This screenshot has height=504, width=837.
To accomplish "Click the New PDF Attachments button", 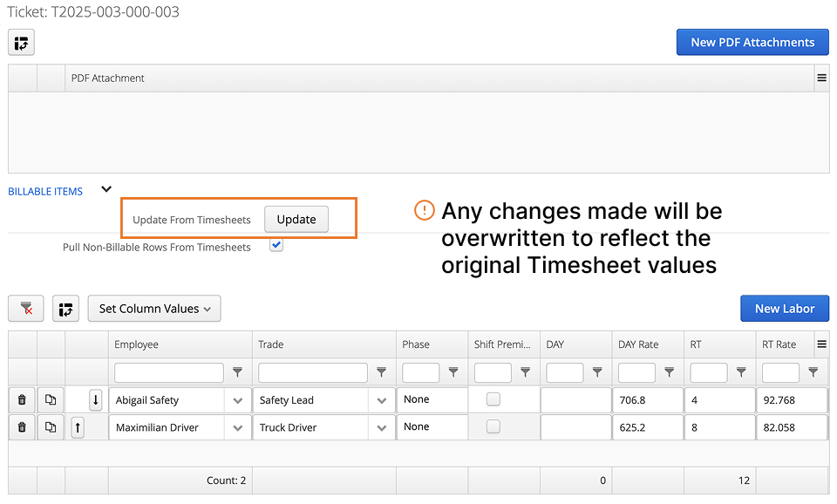I will click(x=752, y=42).
